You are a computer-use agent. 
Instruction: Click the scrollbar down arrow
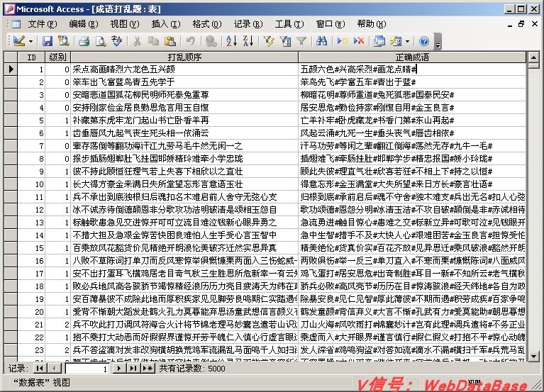tap(533, 355)
